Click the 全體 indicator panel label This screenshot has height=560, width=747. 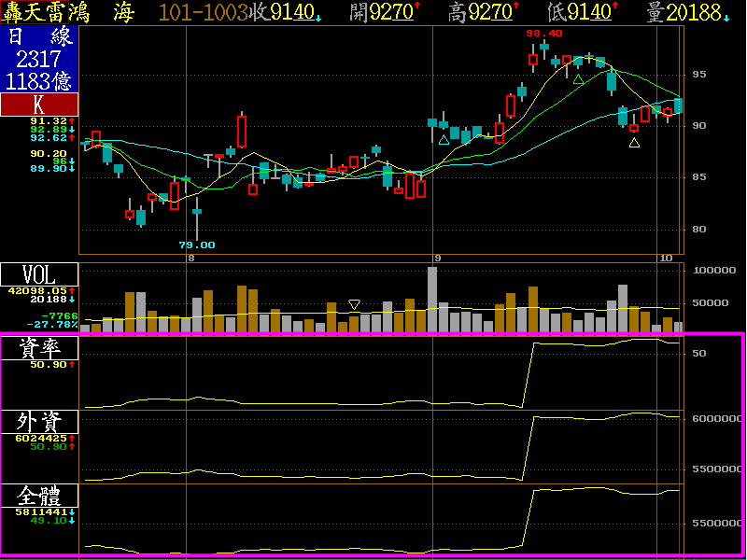click(x=39, y=496)
